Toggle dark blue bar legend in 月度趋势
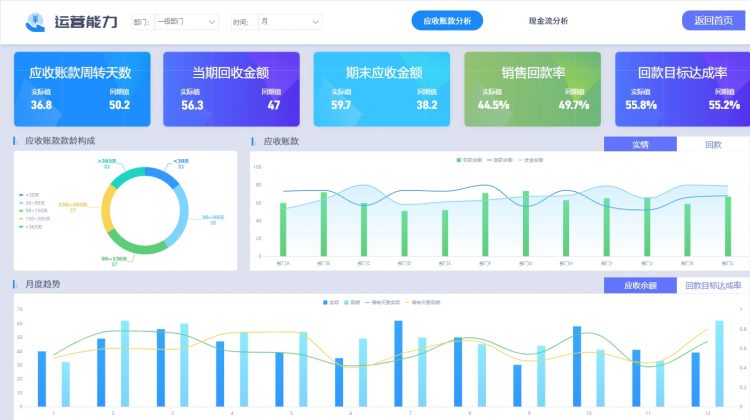Image resolution: width=750 pixels, height=420 pixels. [x=331, y=302]
